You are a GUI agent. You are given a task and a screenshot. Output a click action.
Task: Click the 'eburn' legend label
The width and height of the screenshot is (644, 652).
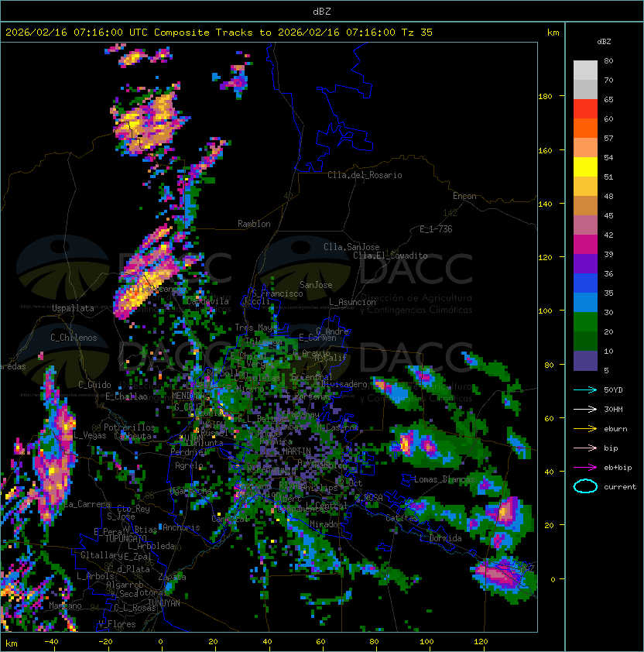point(615,429)
